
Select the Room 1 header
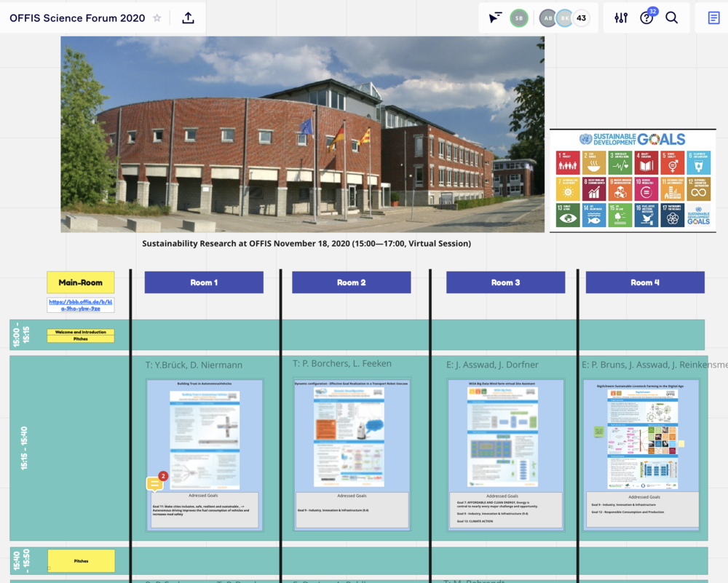tap(204, 282)
